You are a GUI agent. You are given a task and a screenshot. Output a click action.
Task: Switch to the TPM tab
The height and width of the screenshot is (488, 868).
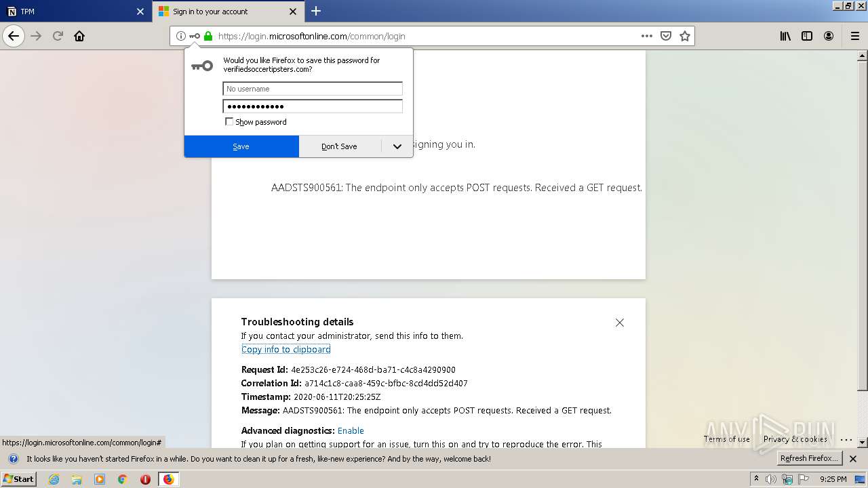75,12
